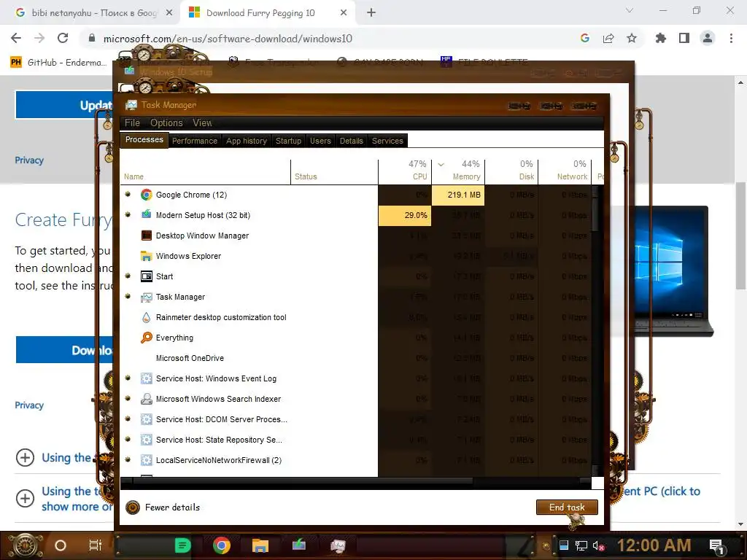The image size is (747, 560).
Task: Open File Explorer from the taskbar
Action: (x=260, y=545)
